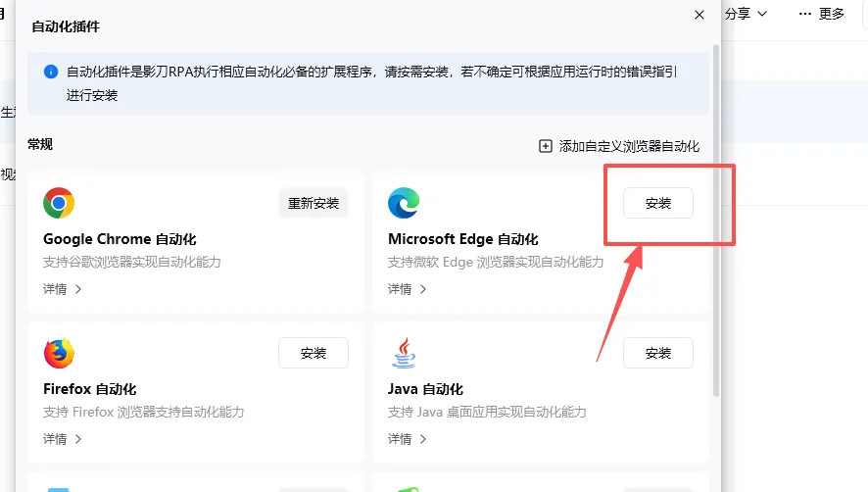
Task: Click the blue info icon in notice
Action: click(51, 72)
